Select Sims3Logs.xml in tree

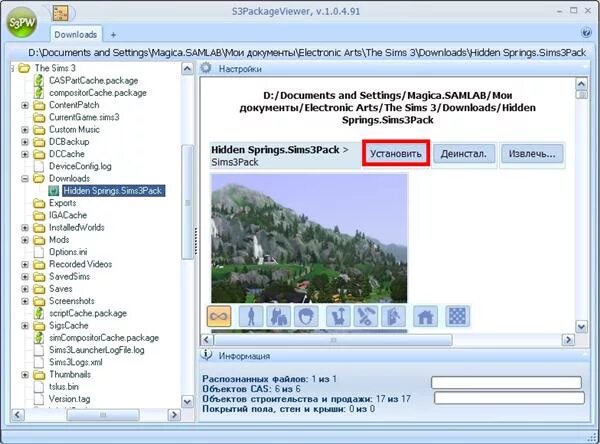[x=75, y=362]
